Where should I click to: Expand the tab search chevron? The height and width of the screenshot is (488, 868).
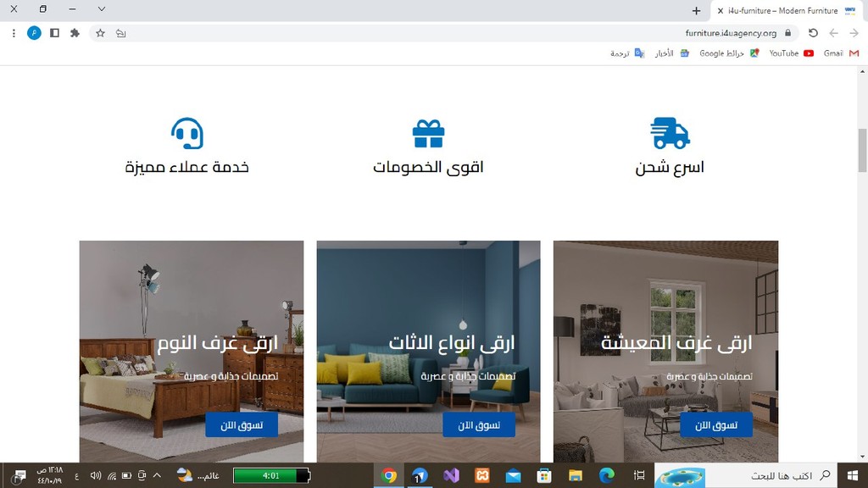102,8
